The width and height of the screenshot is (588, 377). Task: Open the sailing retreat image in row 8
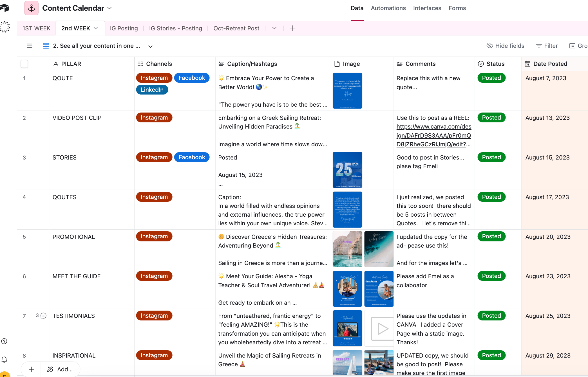click(x=347, y=362)
